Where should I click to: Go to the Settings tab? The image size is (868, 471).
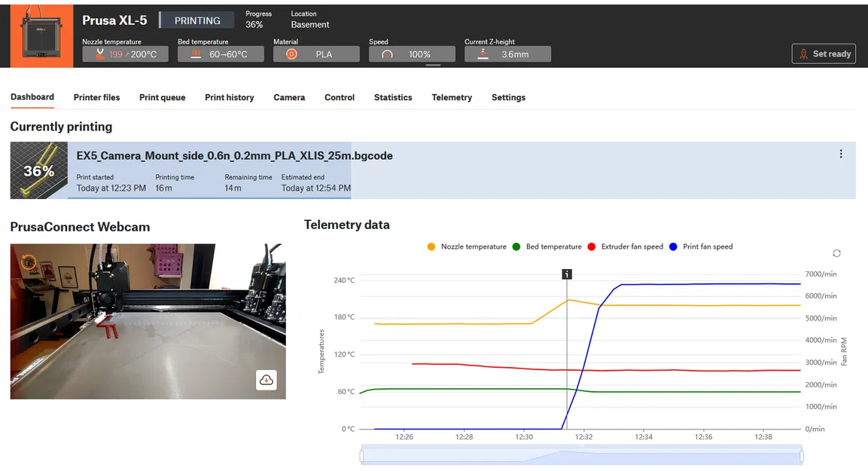point(508,97)
